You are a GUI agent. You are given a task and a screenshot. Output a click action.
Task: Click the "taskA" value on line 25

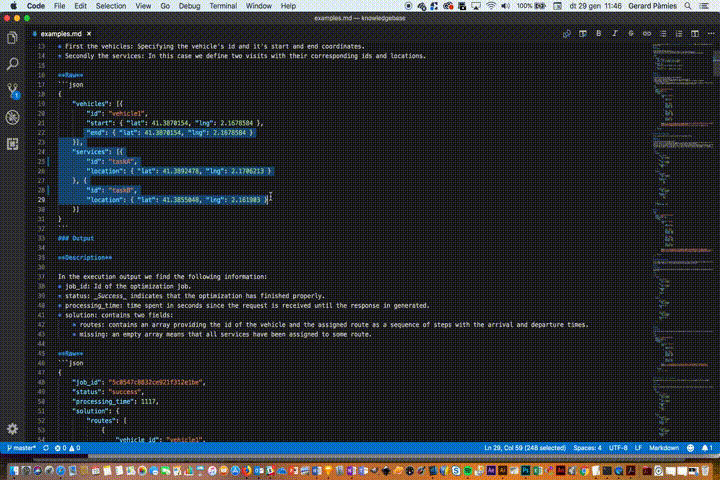click(121, 161)
